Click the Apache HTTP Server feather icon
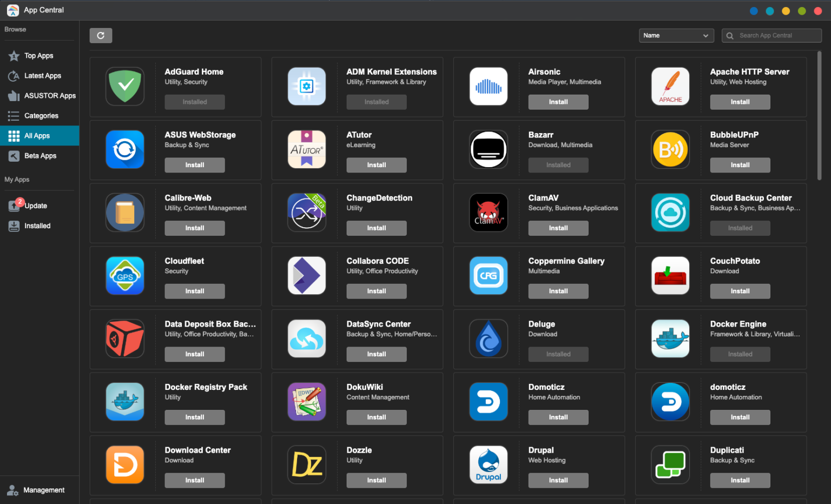 (670, 87)
